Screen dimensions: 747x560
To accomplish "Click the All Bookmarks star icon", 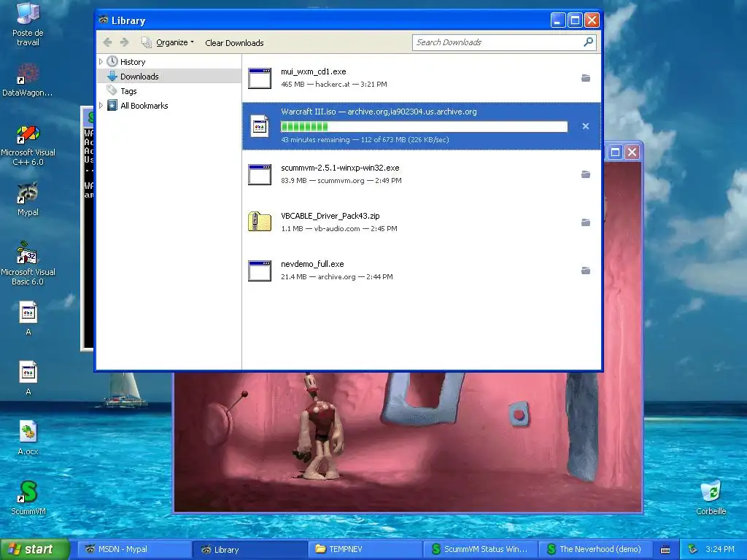I will pos(112,105).
